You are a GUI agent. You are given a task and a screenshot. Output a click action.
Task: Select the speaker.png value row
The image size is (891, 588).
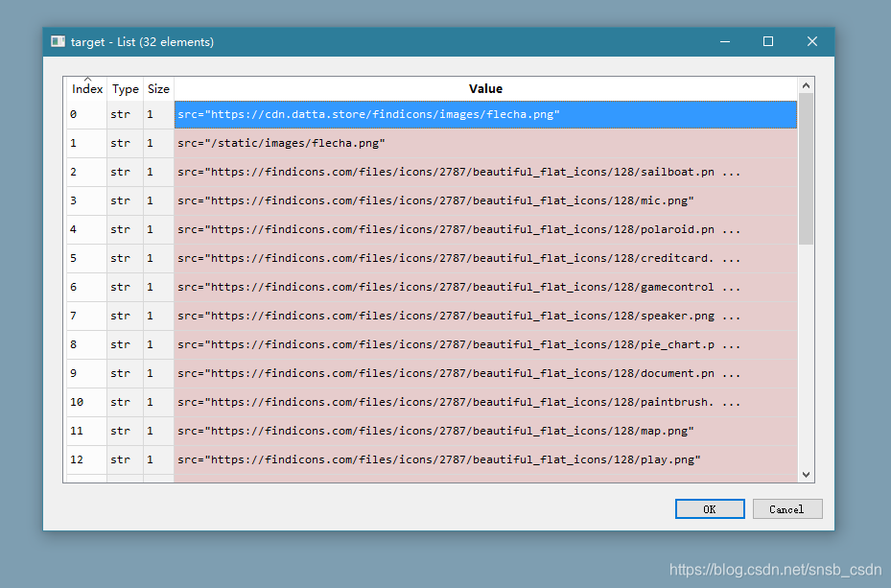coord(485,316)
